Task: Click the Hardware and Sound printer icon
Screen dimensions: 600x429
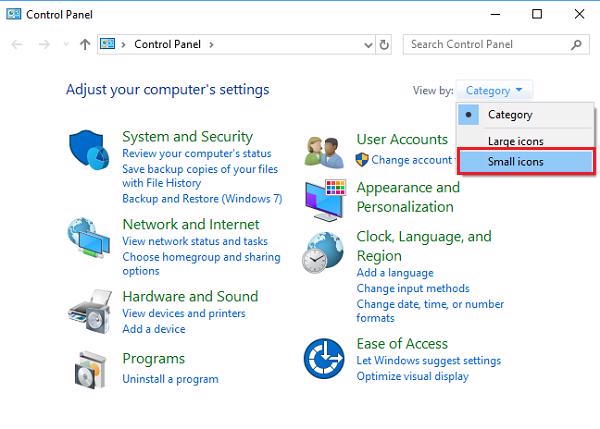Action: 91,311
